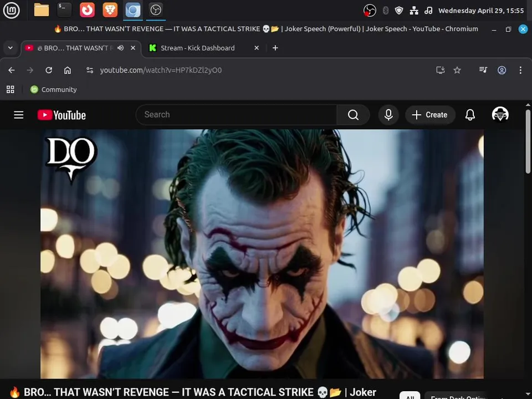Switch to OBS Studio window in panel

click(x=156, y=10)
